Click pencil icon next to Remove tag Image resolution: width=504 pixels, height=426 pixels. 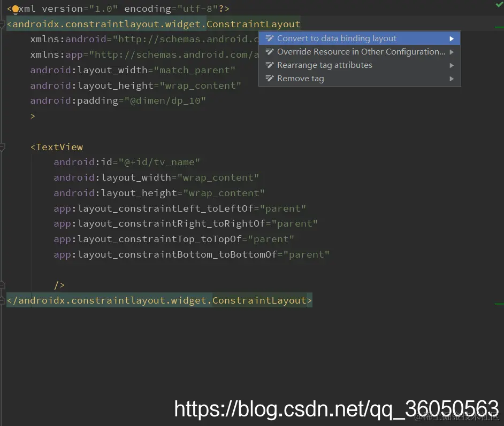click(x=269, y=79)
